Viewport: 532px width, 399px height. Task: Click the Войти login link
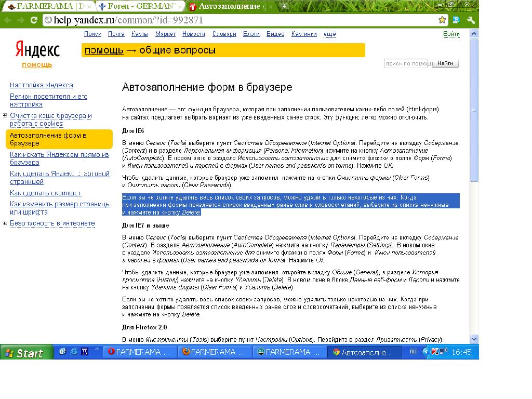click(451, 34)
